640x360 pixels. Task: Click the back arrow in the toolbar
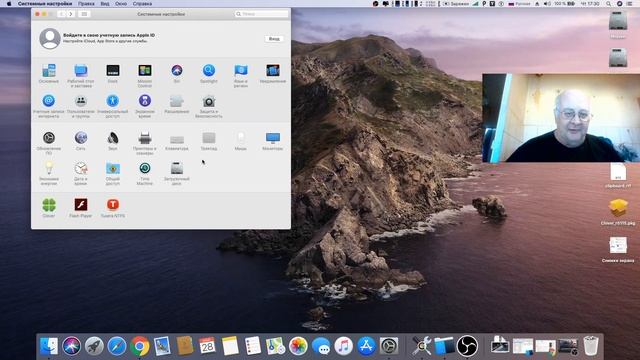click(x=61, y=14)
